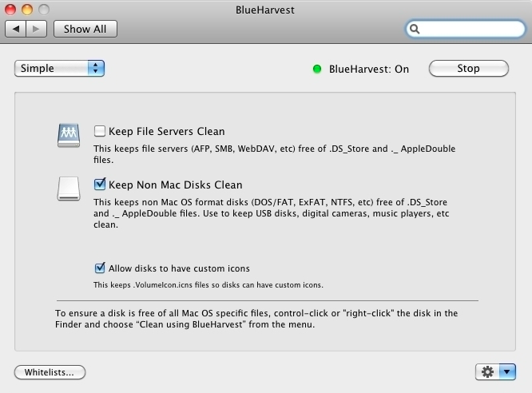The width and height of the screenshot is (532, 393).
Task: Focus the search field in toolbar
Action: pos(466,30)
